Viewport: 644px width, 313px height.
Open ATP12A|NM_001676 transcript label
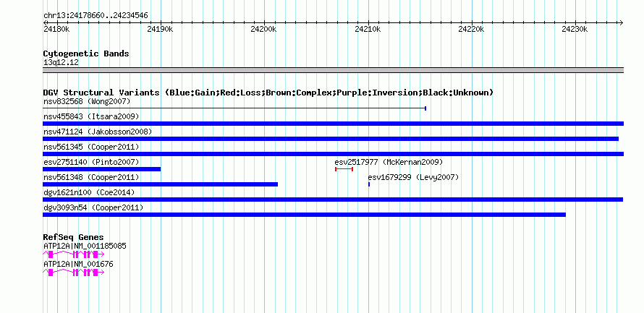coord(78,264)
